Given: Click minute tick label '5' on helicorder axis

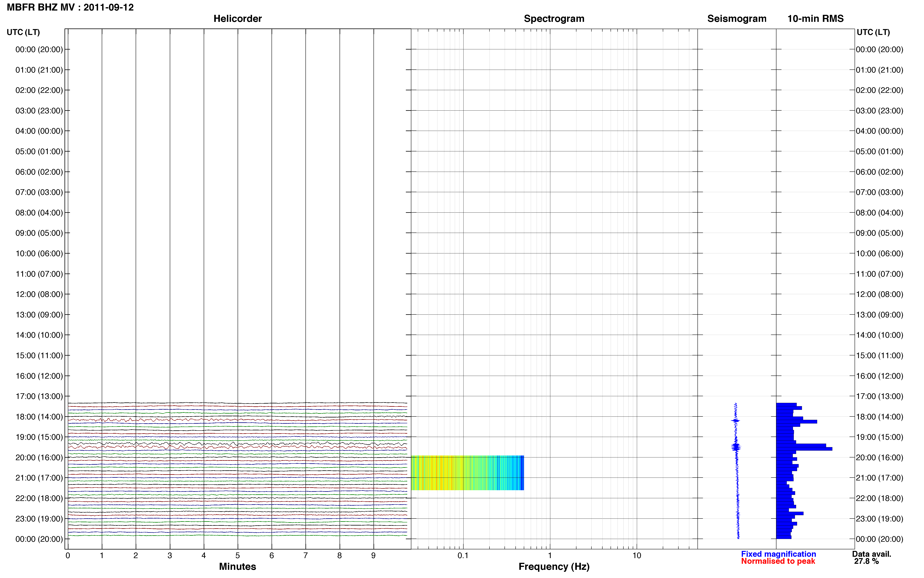Looking at the screenshot, I should 238,556.
